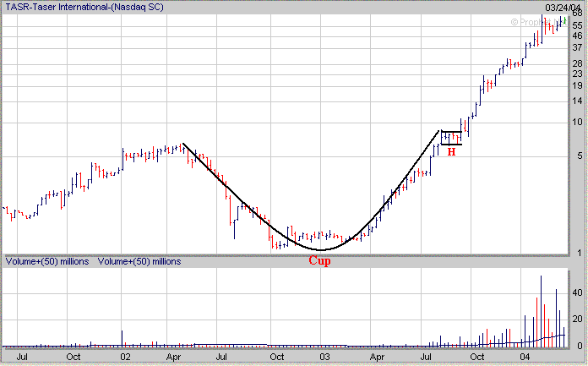Select the 03/24/04 date label

pos(563,7)
